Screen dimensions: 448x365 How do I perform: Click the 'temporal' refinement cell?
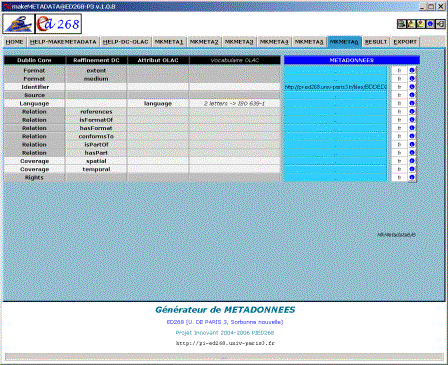pos(96,169)
